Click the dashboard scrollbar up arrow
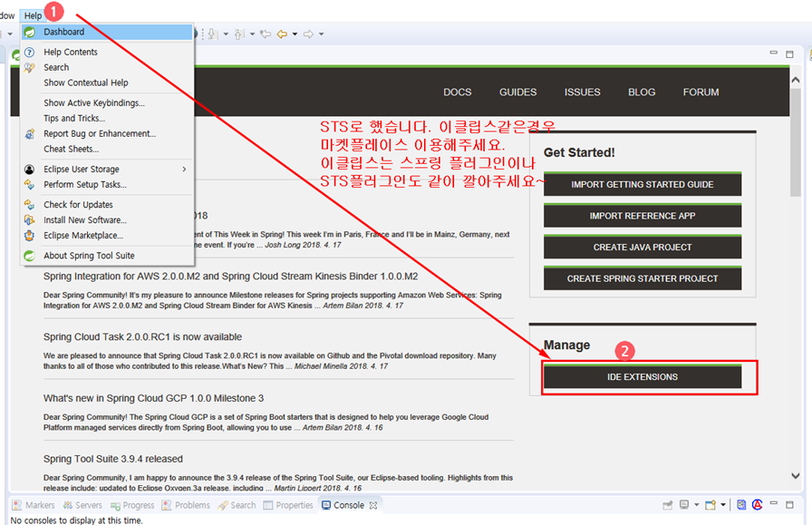 pyautogui.click(x=796, y=80)
